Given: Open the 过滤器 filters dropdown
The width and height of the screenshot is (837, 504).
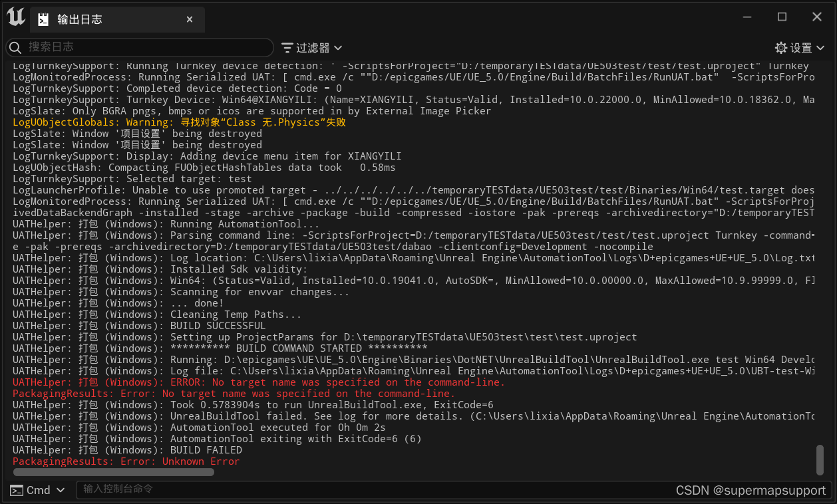Looking at the screenshot, I should (x=311, y=47).
